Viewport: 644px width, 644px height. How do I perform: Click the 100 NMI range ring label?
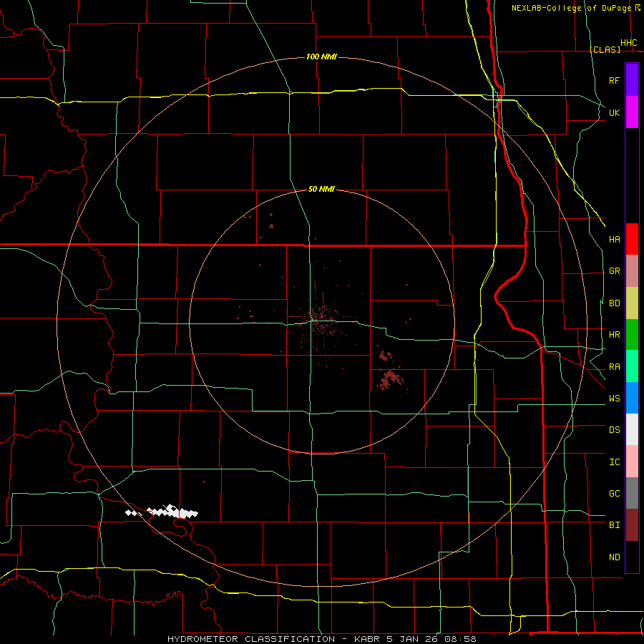pyautogui.click(x=321, y=57)
